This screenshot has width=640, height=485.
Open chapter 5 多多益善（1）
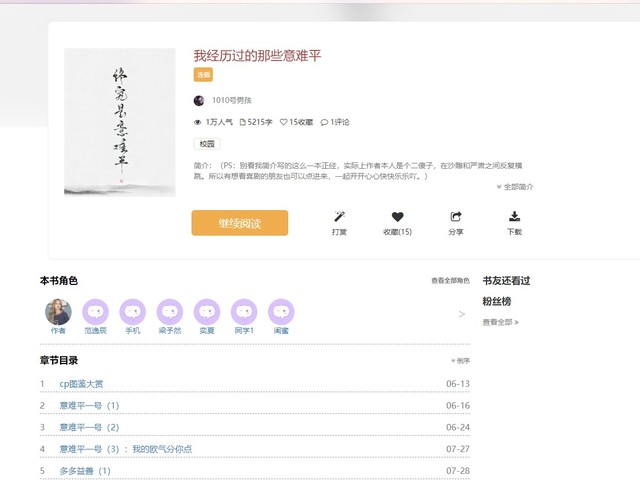click(x=85, y=470)
